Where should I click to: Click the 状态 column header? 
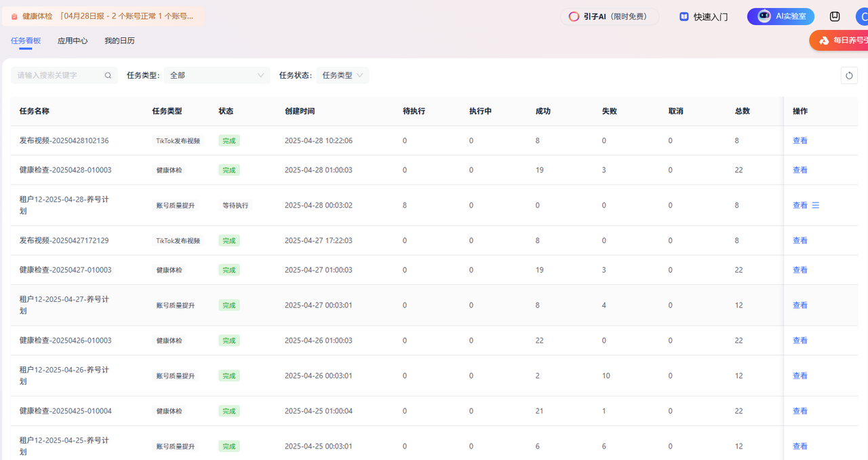[x=226, y=111]
